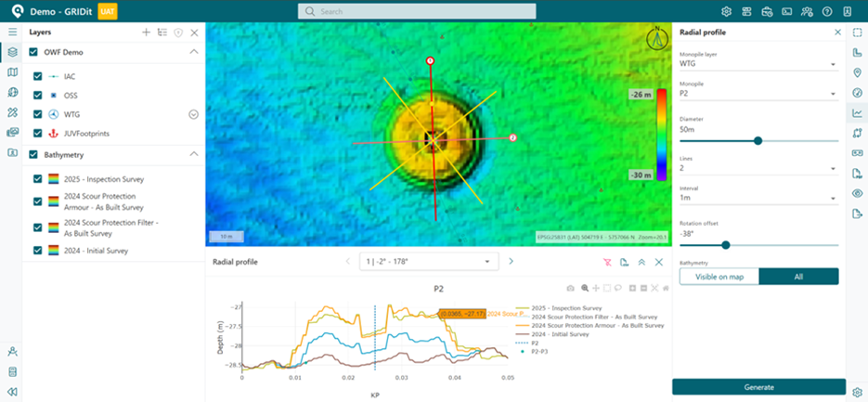This screenshot has width=868, height=402.
Task: Uncheck 2024 Scour Protection Armour checkbox
Action: (x=38, y=201)
